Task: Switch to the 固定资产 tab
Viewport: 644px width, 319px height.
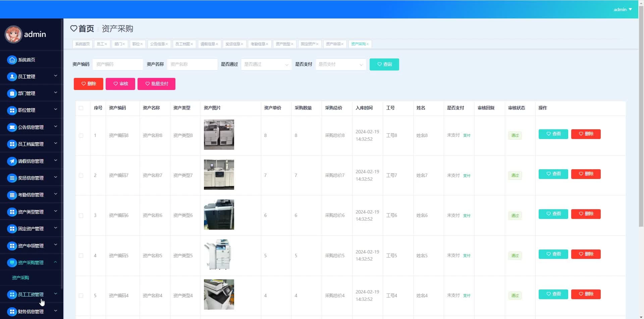Action: coord(308,44)
